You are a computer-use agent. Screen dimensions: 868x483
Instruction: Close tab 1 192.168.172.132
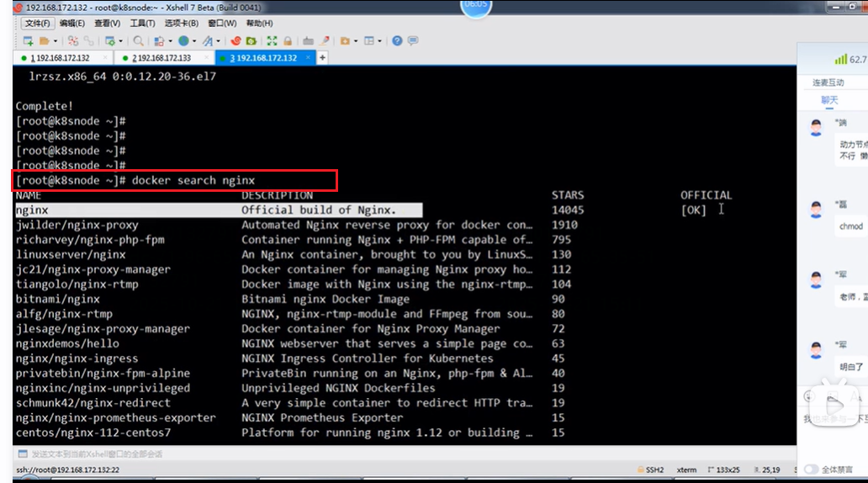coord(104,57)
